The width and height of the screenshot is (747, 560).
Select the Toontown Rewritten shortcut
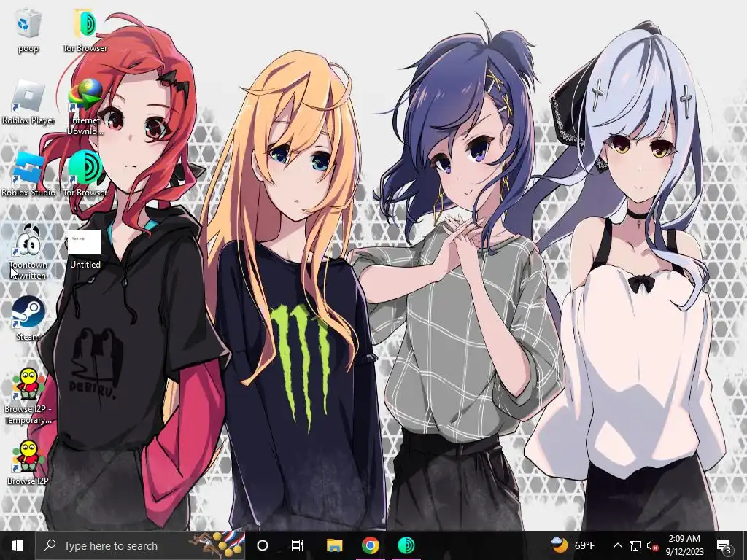pos(28,252)
